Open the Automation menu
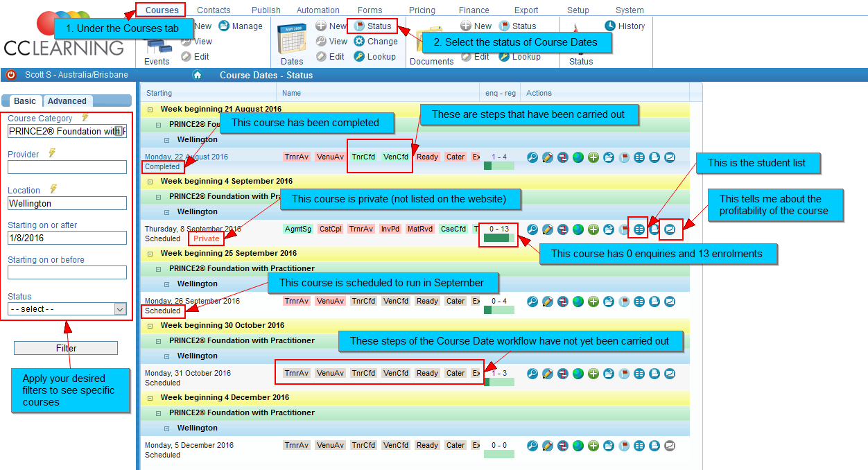 318,10
